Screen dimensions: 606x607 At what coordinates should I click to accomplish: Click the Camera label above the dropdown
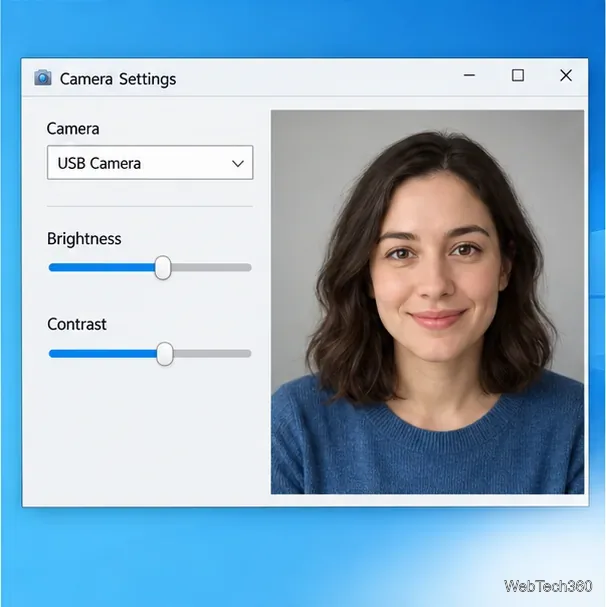[73, 129]
